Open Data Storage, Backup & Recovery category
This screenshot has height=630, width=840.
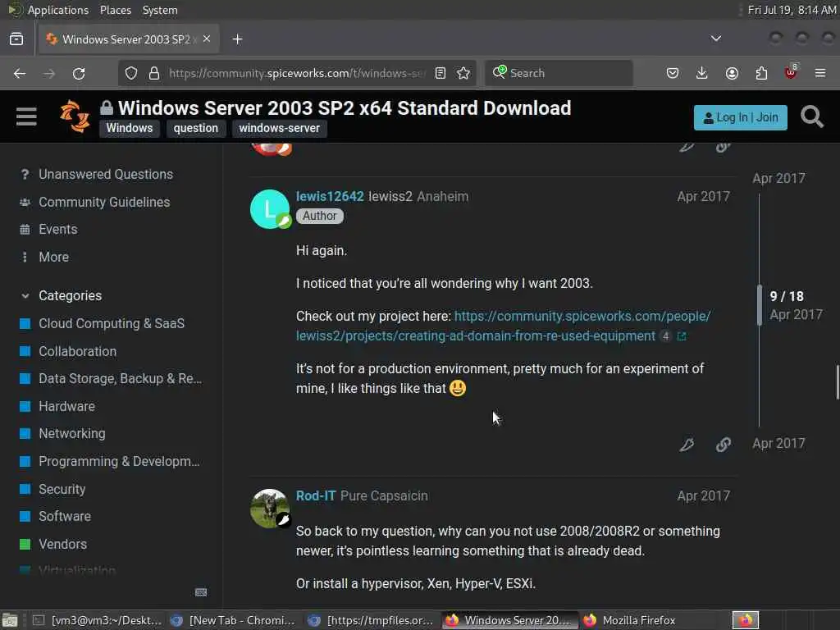120,379
